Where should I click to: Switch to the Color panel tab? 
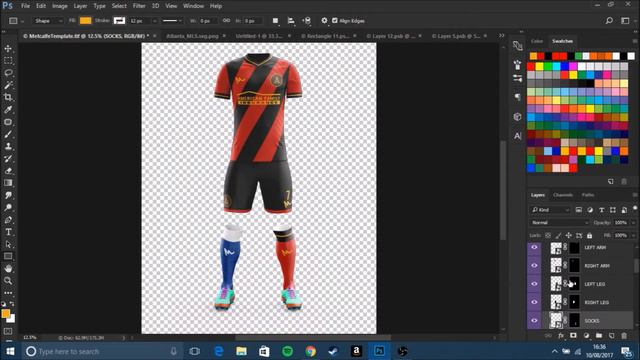click(537, 41)
